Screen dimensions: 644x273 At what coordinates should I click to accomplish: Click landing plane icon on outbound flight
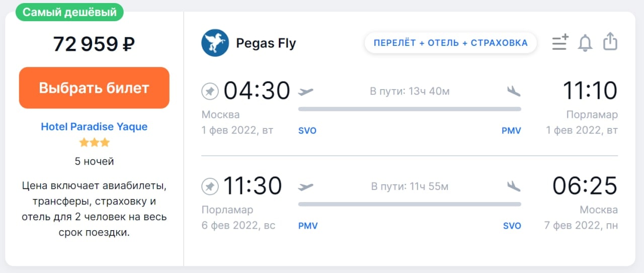514,91
